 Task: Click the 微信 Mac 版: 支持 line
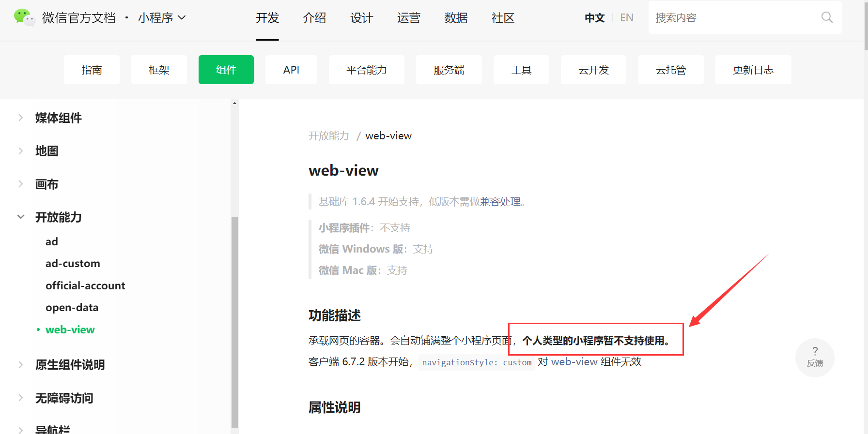(363, 270)
